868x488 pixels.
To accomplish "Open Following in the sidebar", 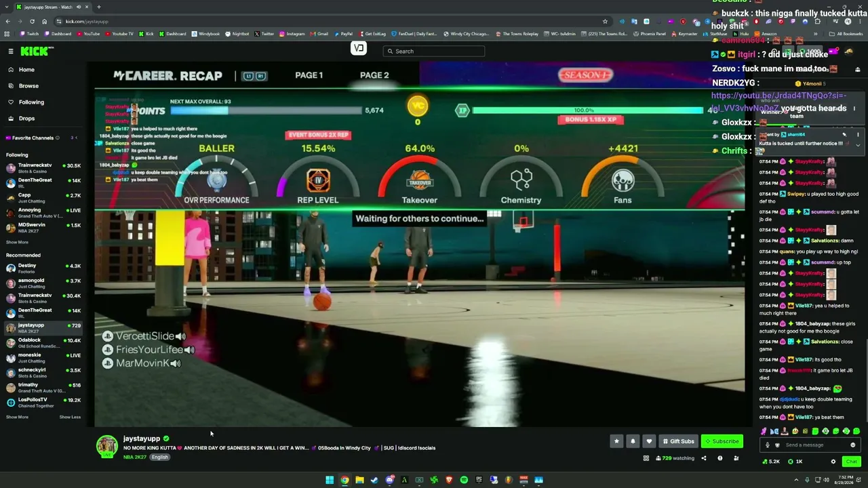I will [31, 102].
